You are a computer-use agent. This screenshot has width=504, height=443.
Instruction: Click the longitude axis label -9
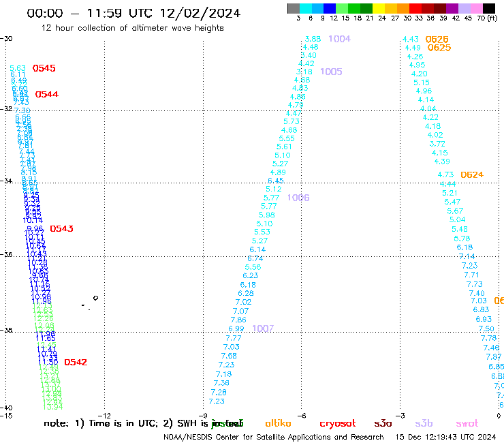click(203, 416)
